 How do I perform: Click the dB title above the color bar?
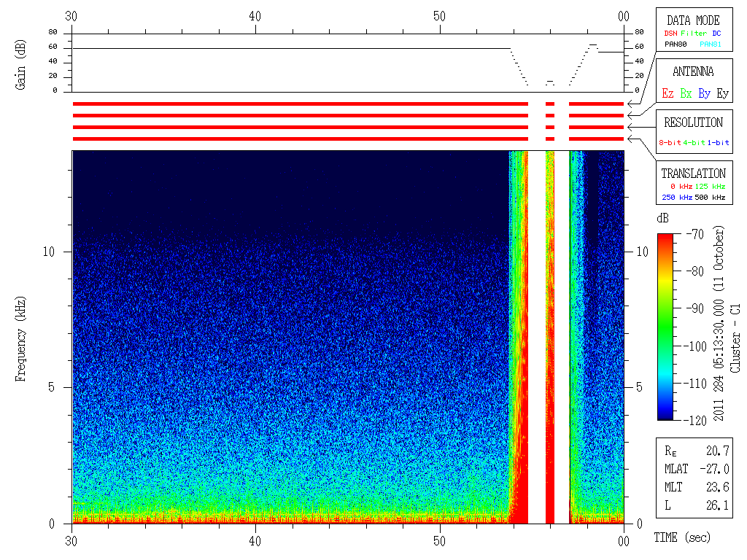tap(662, 218)
